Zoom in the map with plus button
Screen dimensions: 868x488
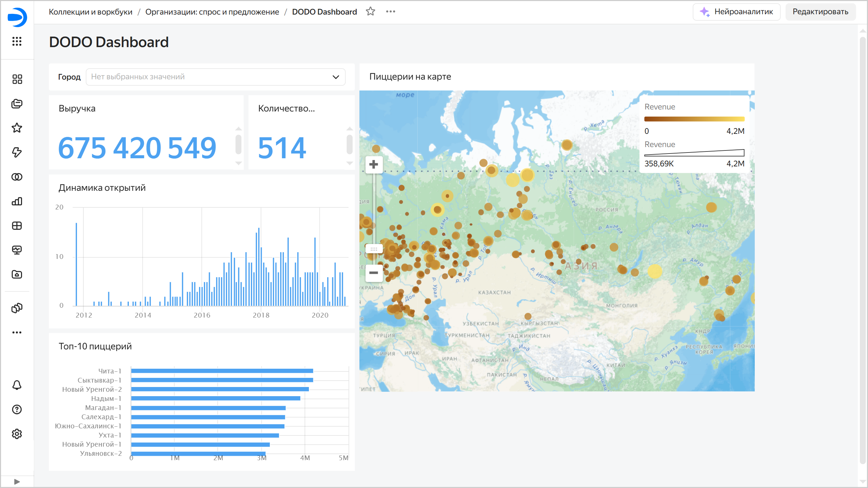pos(374,165)
